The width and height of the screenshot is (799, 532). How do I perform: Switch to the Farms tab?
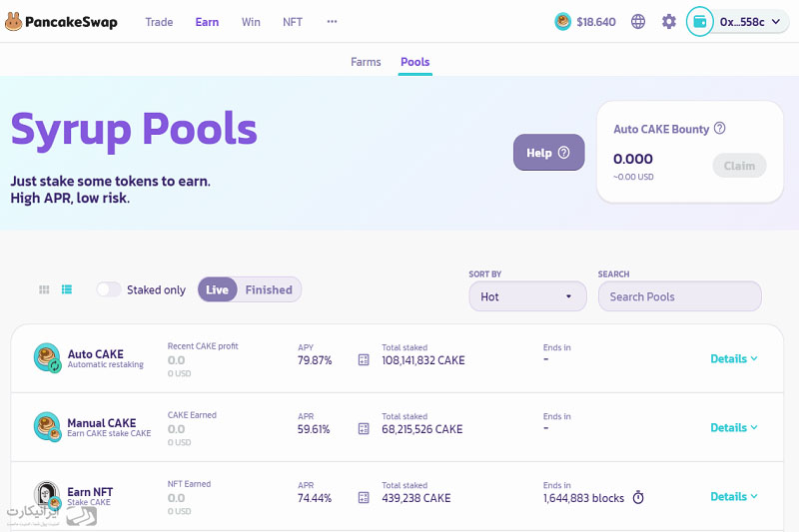click(x=366, y=62)
